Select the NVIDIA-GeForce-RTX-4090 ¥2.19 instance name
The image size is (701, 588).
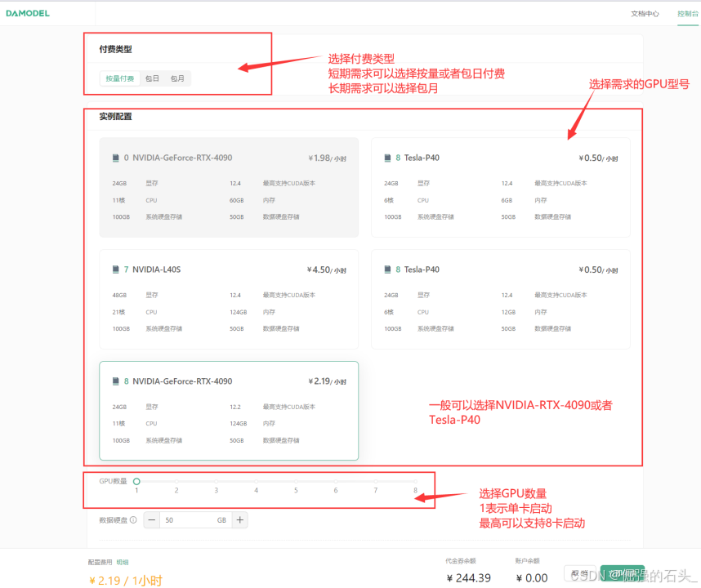pyautogui.click(x=182, y=381)
